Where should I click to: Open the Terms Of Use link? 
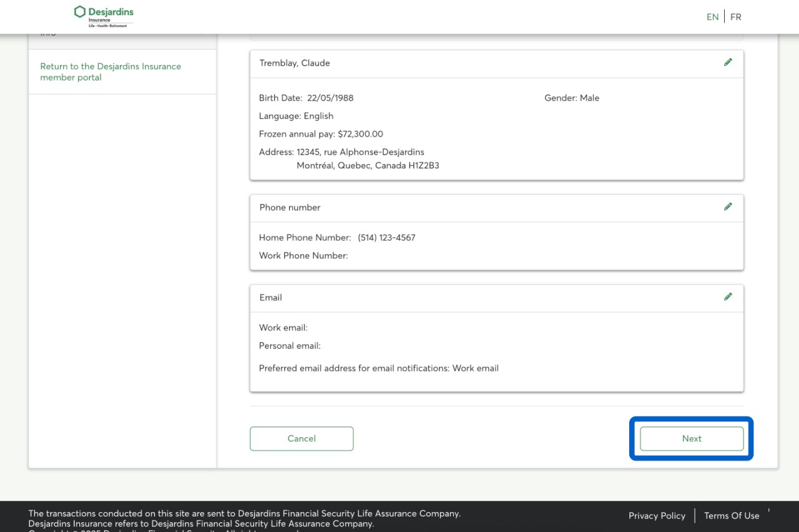[732, 516]
